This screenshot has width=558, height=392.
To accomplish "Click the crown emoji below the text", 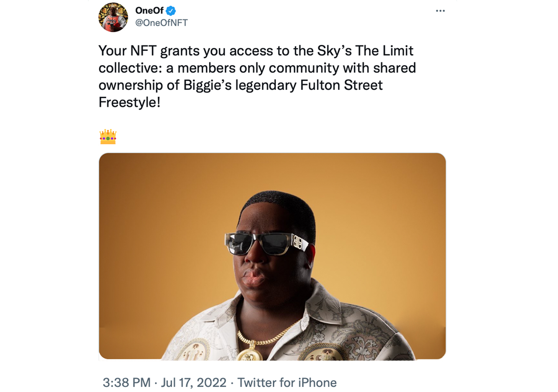I will point(108,137).
